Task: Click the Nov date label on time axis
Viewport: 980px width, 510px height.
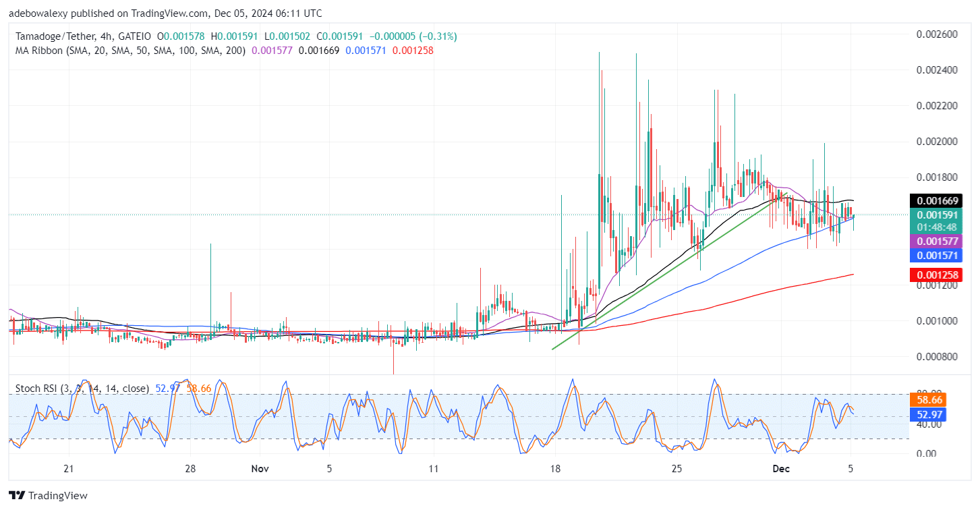Action: click(260, 468)
